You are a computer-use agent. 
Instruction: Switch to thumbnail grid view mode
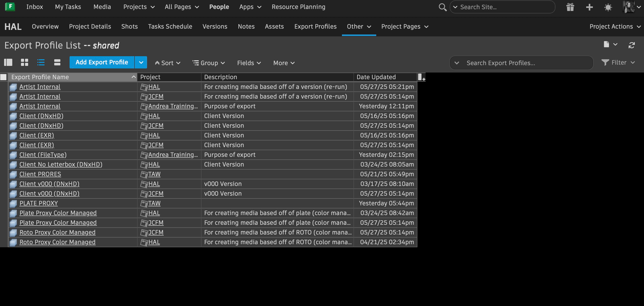25,63
